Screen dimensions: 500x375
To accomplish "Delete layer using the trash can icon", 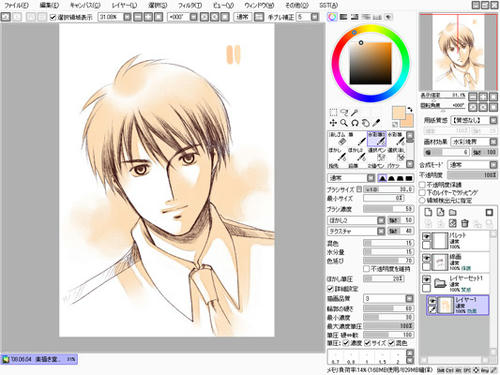I will point(465,223).
